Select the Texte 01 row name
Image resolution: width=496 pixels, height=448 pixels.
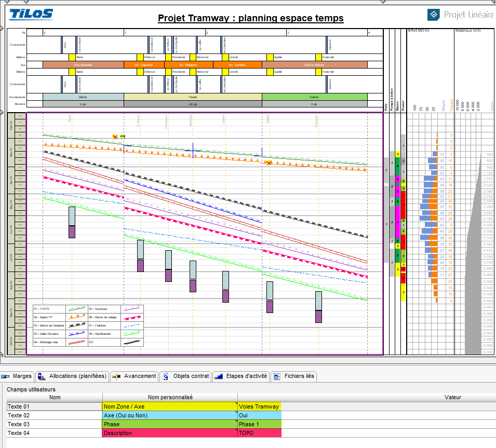coord(54,406)
